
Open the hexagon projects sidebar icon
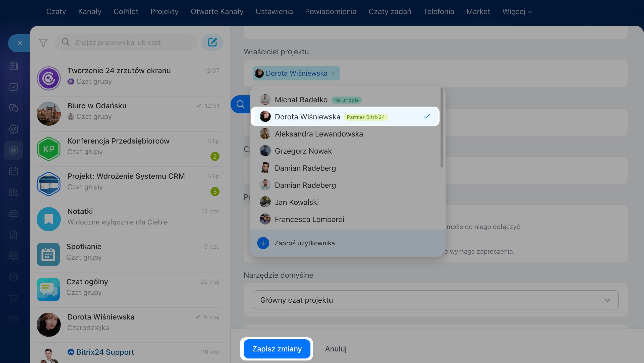point(14,150)
